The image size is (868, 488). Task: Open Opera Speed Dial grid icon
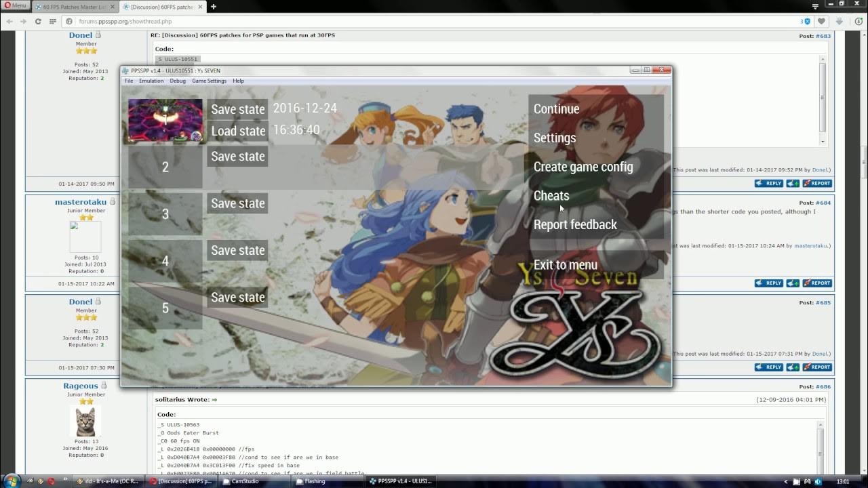point(52,21)
